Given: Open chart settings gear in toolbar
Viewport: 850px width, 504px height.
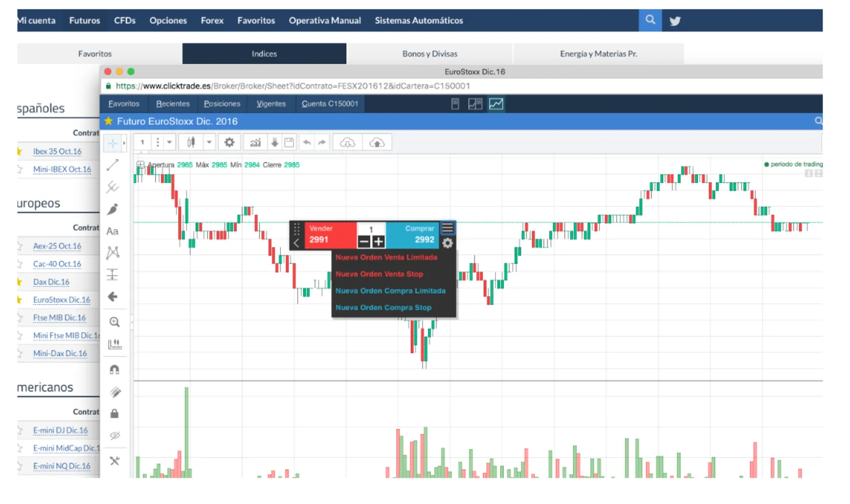Looking at the screenshot, I should [229, 142].
